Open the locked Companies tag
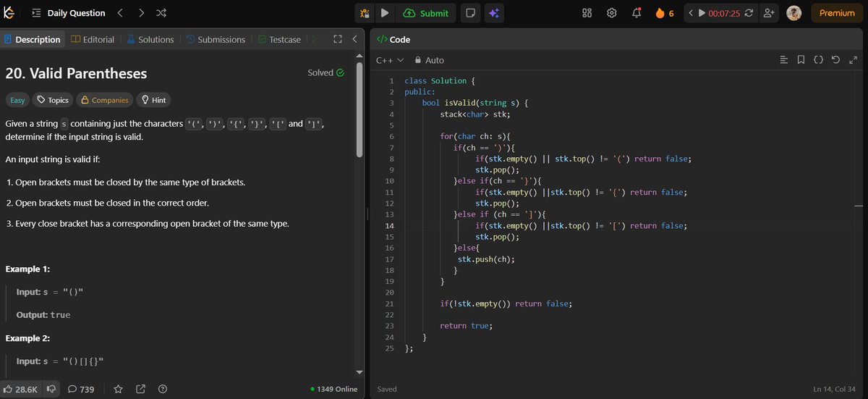 pyautogui.click(x=105, y=101)
